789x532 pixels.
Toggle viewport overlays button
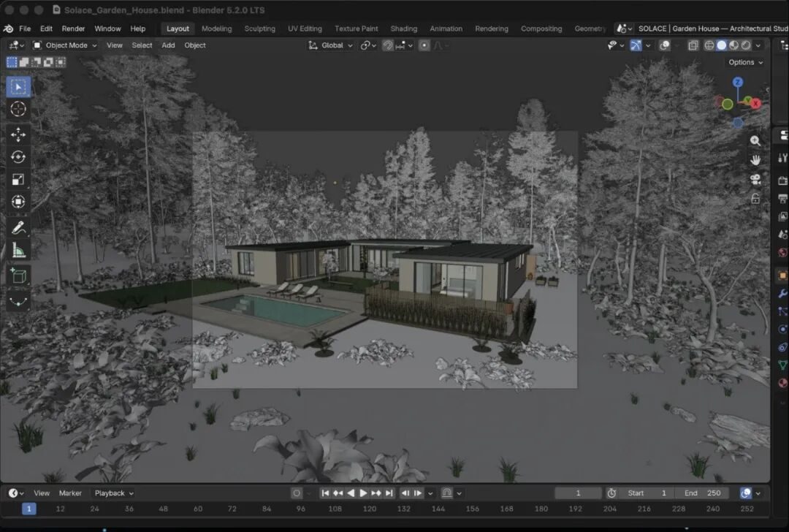click(665, 45)
